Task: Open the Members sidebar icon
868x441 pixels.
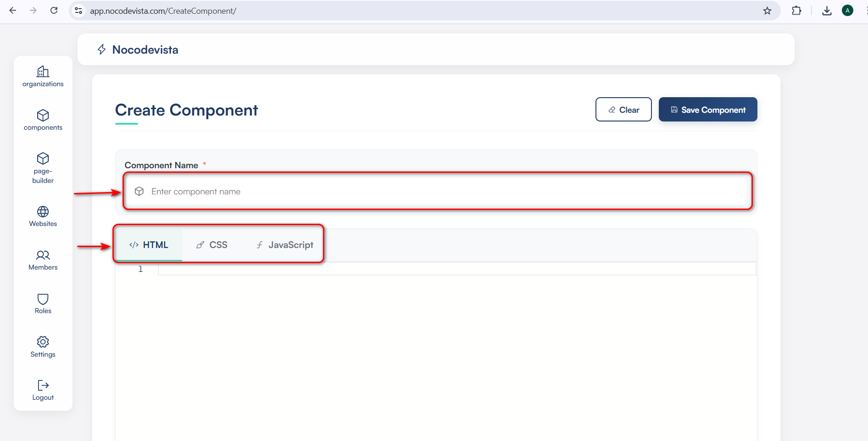Action: [x=43, y=255]
